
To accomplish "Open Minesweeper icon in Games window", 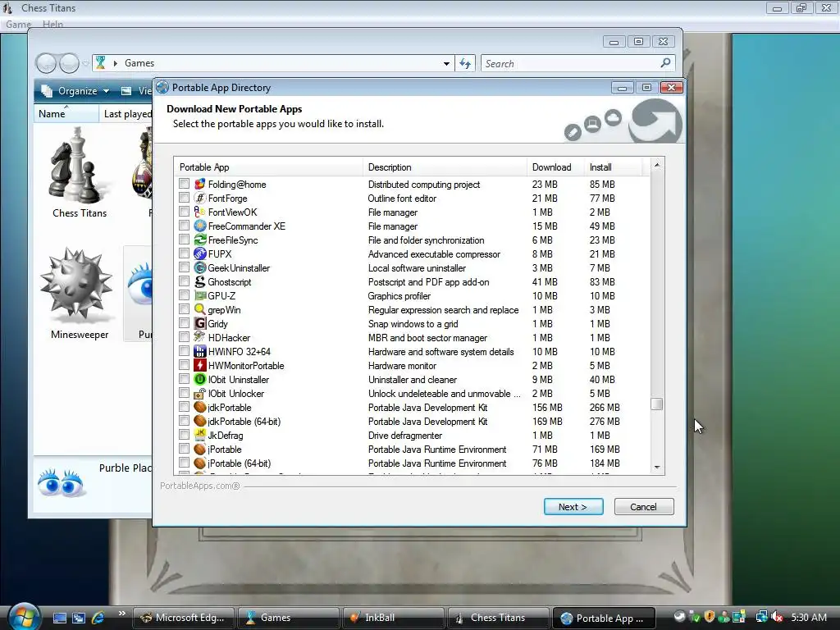I will [x=78, y=285].
